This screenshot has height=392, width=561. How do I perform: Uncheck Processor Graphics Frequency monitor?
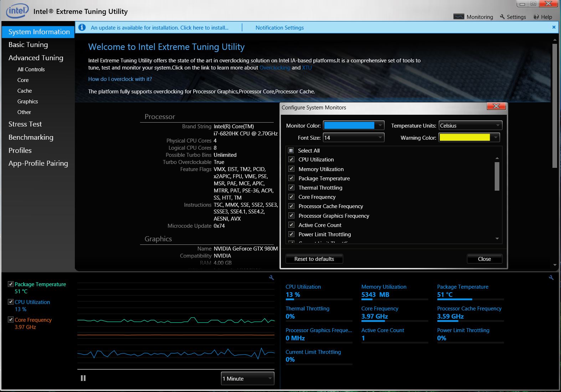tap(291, 216)
